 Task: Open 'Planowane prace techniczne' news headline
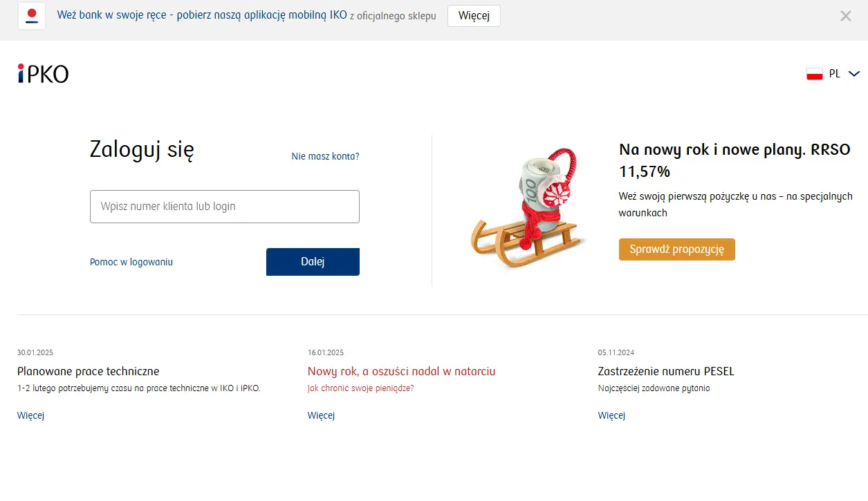[88, 371]
